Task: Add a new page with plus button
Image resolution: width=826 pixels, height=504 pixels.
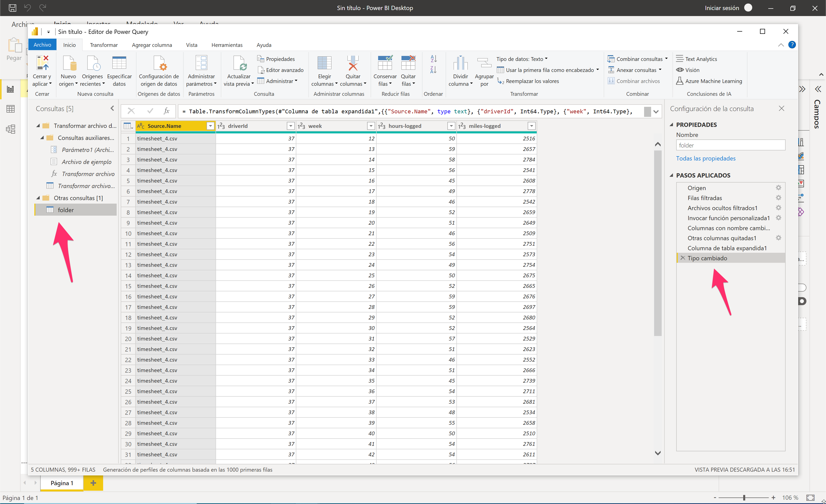Action: pos(93,483)
